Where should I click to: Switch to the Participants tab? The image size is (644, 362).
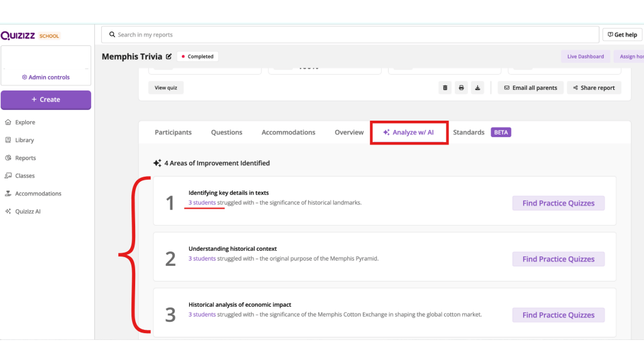(x=173, y=133)
